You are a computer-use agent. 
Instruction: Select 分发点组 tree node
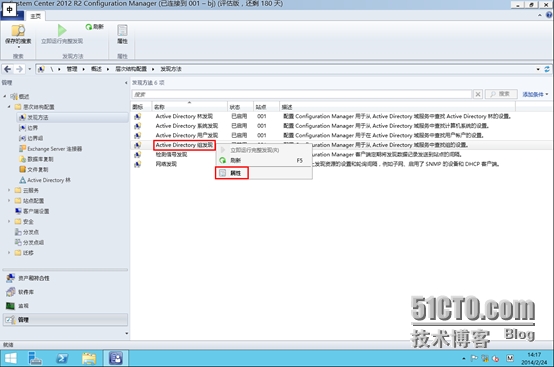pos(29,242)
